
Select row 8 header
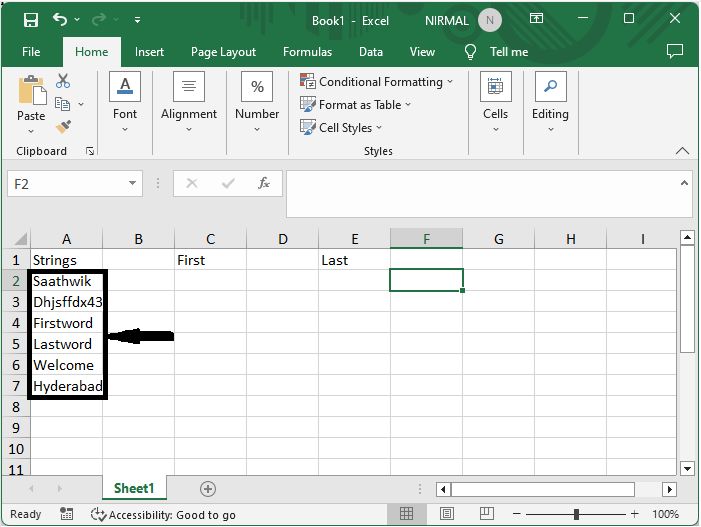coord(16,407)
